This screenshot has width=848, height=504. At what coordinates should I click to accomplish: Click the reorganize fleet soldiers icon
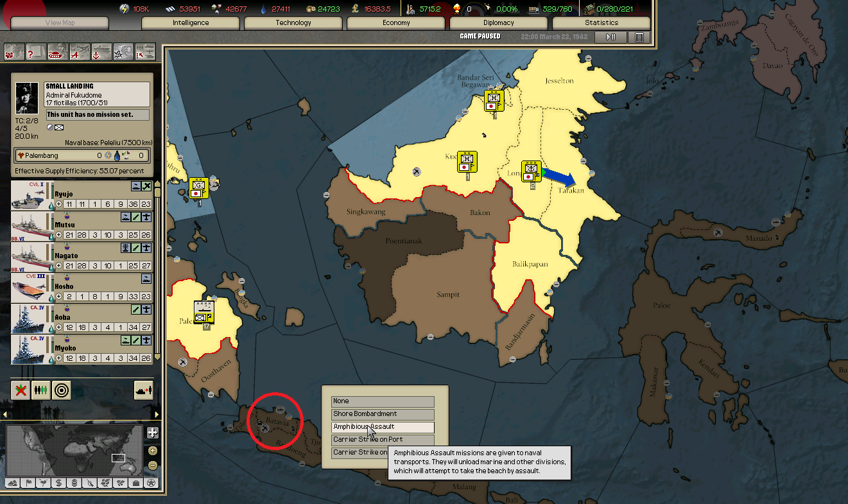(41, 390)
